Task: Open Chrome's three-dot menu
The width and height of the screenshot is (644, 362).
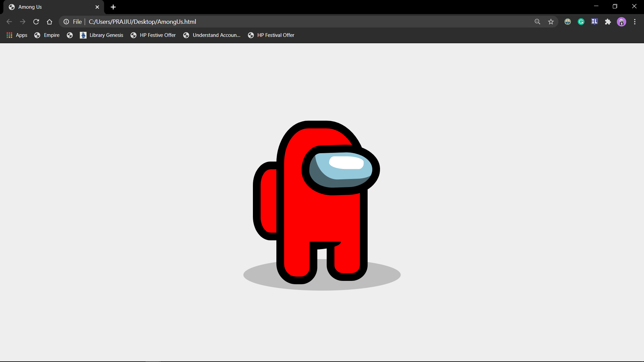Action: [635, 22]
